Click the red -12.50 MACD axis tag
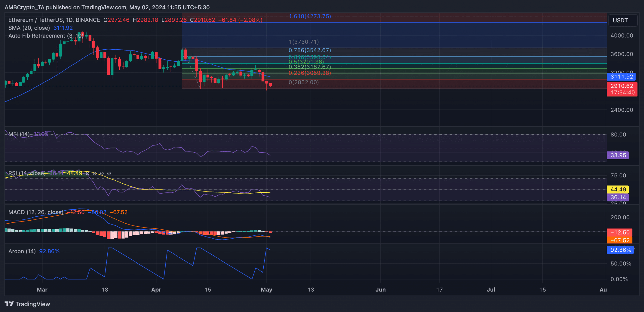 pyautogui.click(x=619, y=232)
